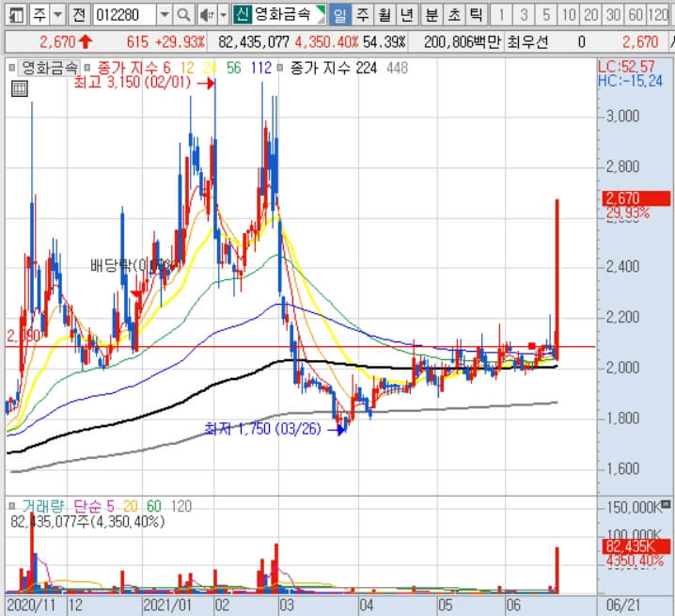Click the data table grid icon
This screenshot has width=675, height=616.
(20, 88)
